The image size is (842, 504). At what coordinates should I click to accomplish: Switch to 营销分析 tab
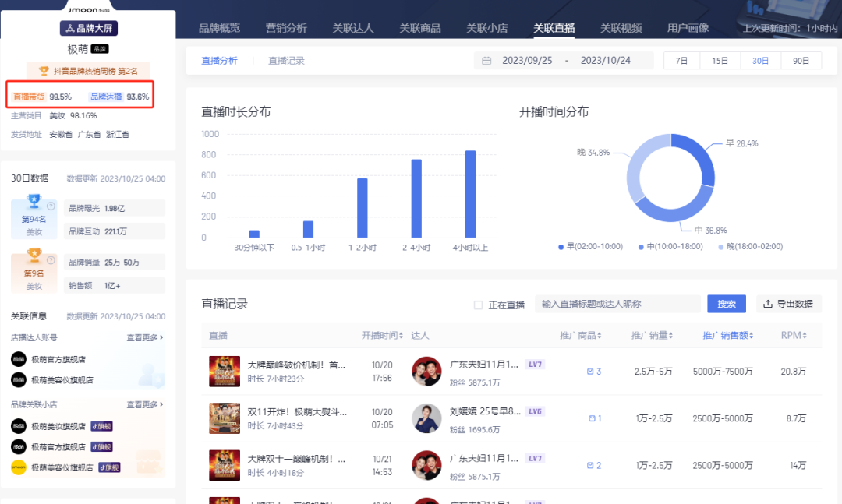[286, 28]
